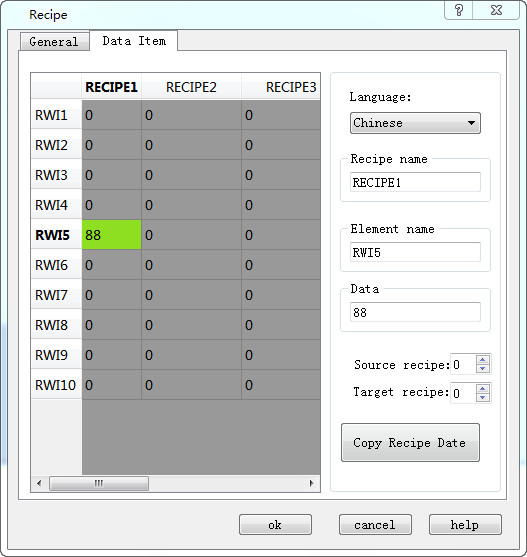Close the Recipe dialog
The height and width of the screenshot is (557, 527).
click(x=496, y=10)
